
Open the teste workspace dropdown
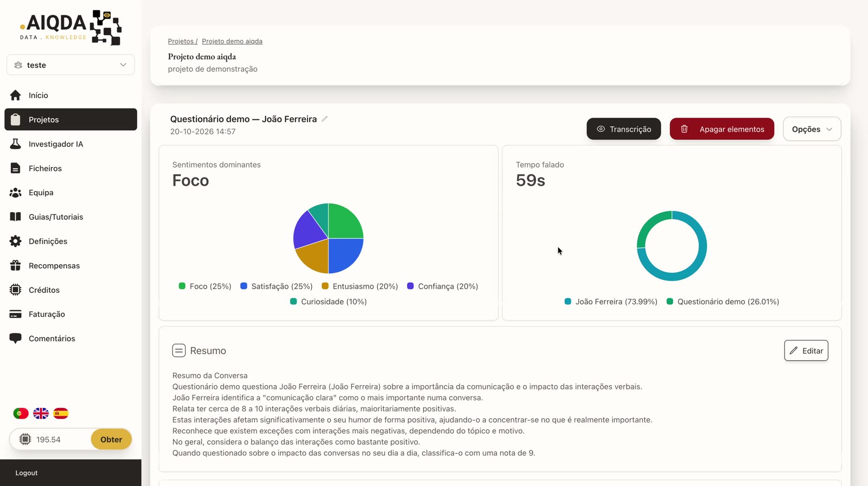(71, 65)
